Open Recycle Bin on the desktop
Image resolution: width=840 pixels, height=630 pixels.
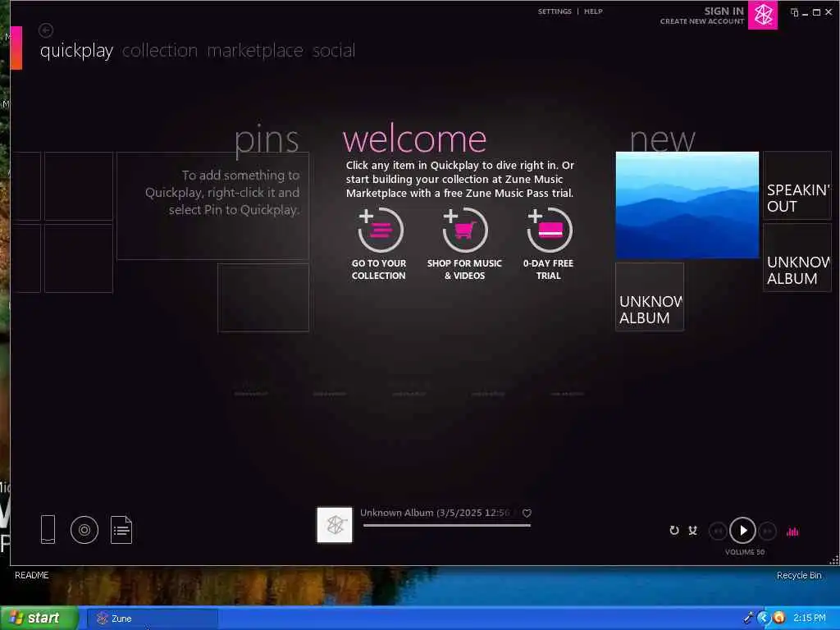799,575
